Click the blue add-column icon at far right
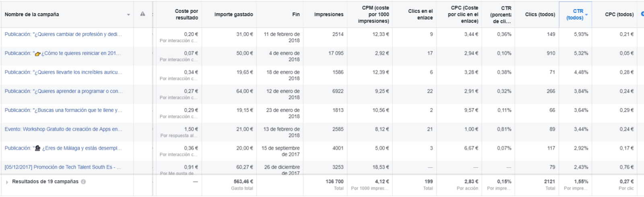The image size is (644, 197). click(642, 14)
